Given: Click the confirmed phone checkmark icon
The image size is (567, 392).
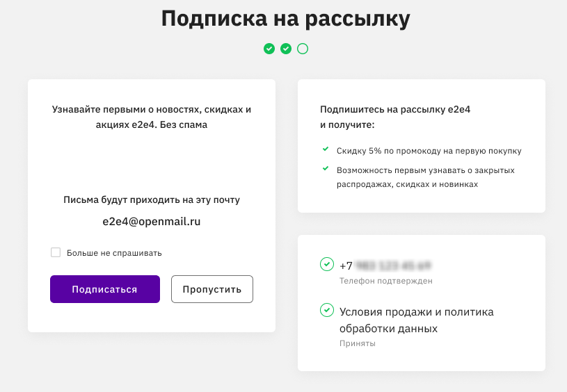Looking at the screenshot, I should click(327, 263).
